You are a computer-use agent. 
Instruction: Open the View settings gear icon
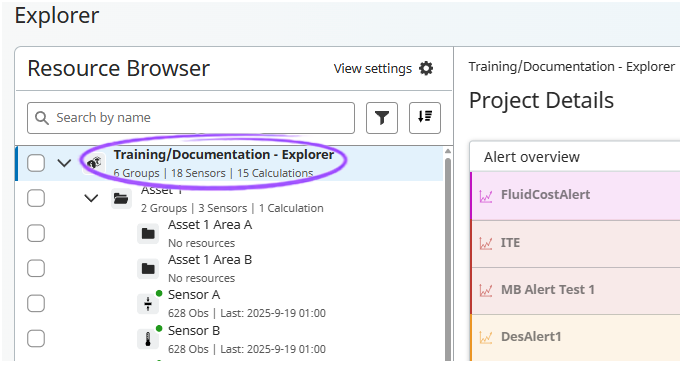coord(426,68)
